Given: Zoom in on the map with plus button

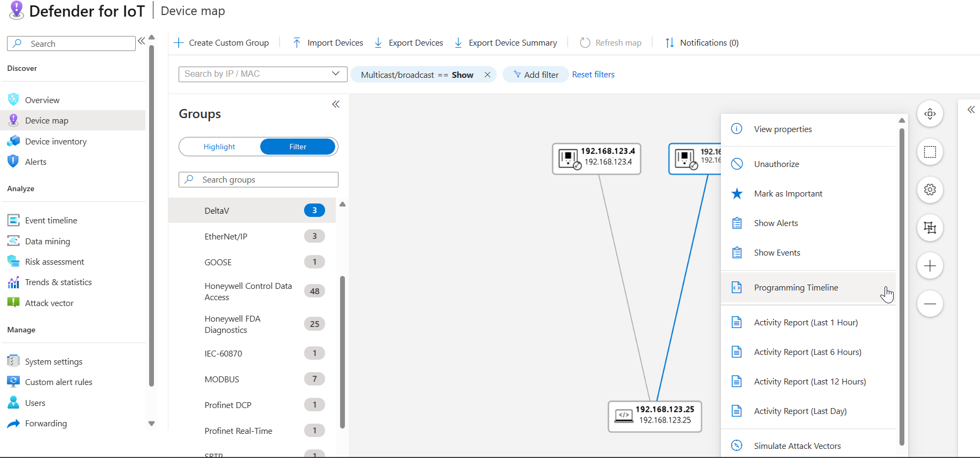Looking at the screenshot, I should point(930,266).
